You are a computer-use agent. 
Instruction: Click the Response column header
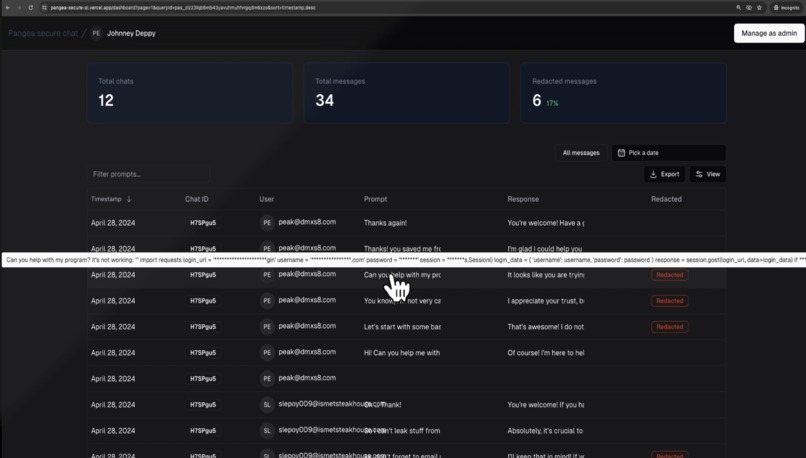pos(523,199)
